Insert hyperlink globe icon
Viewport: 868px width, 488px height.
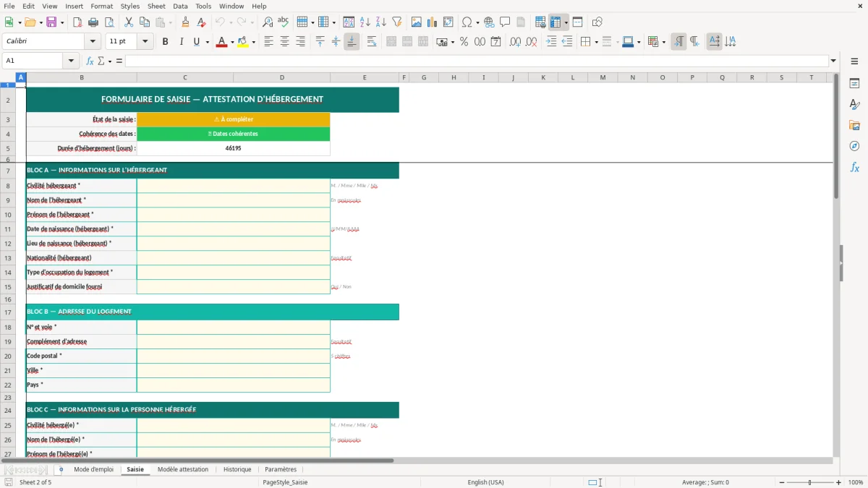[x=489, y=22]
